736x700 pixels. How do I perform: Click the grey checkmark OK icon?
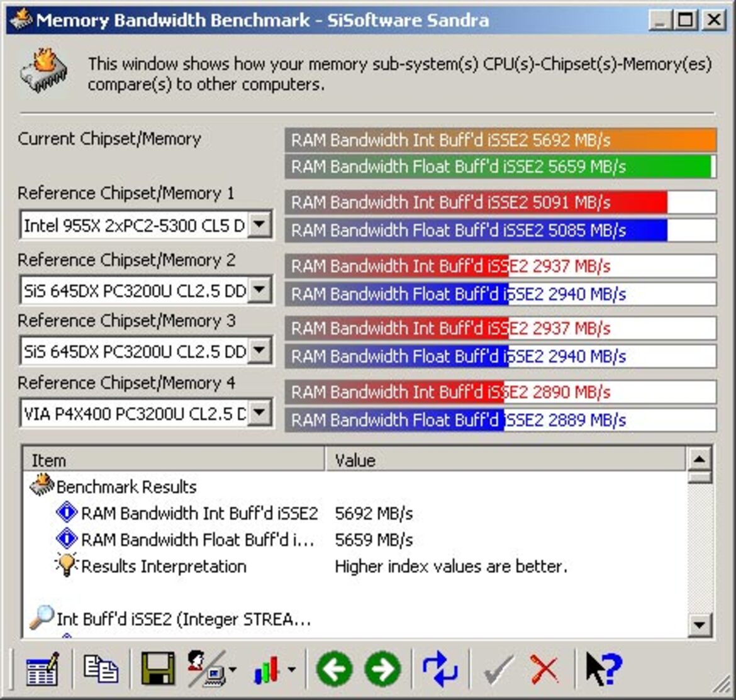(498, 669)
